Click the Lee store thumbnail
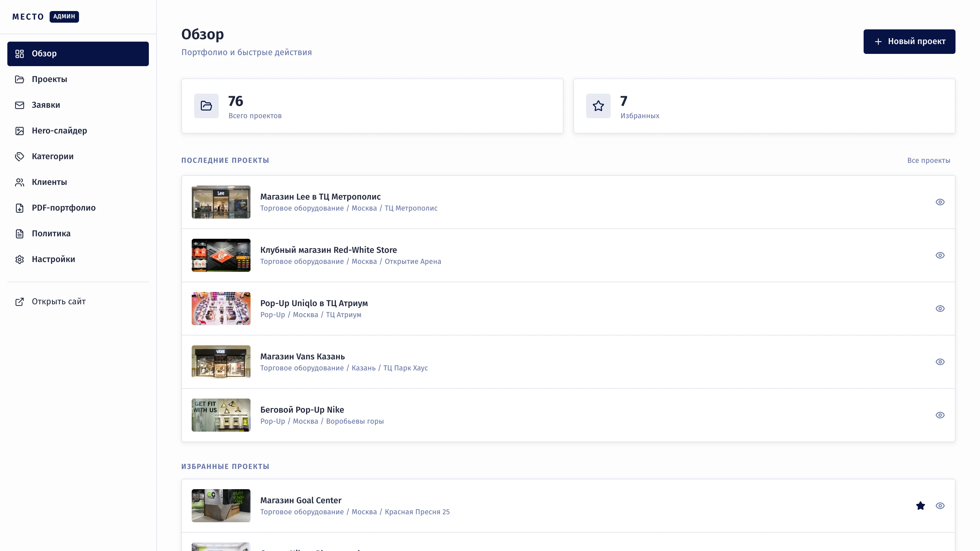980x551 pixels. [221, 202]
